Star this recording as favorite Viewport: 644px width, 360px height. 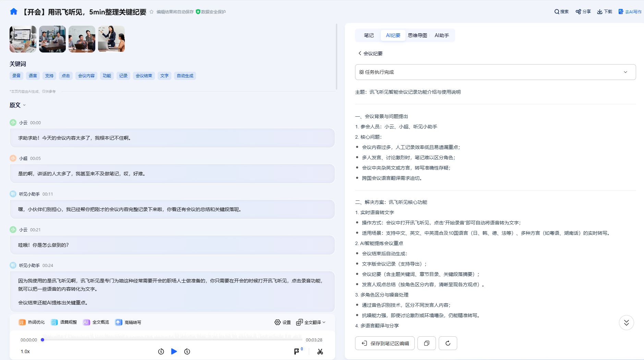pyautogui.click(x=151, y=12)
